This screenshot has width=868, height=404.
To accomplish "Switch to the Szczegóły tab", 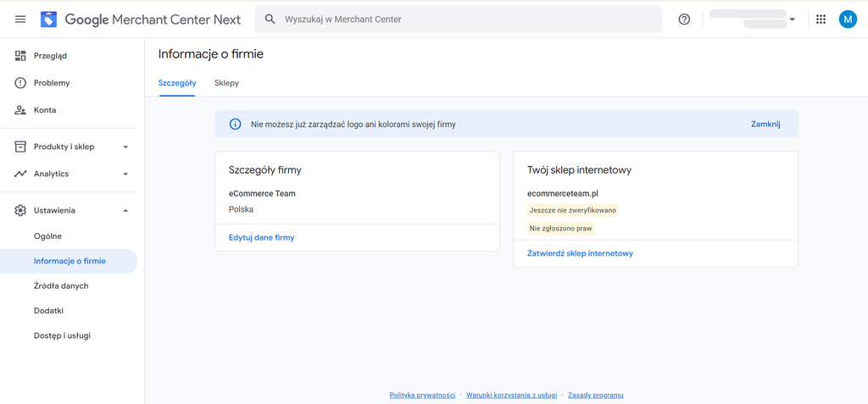I will [177, 83].
